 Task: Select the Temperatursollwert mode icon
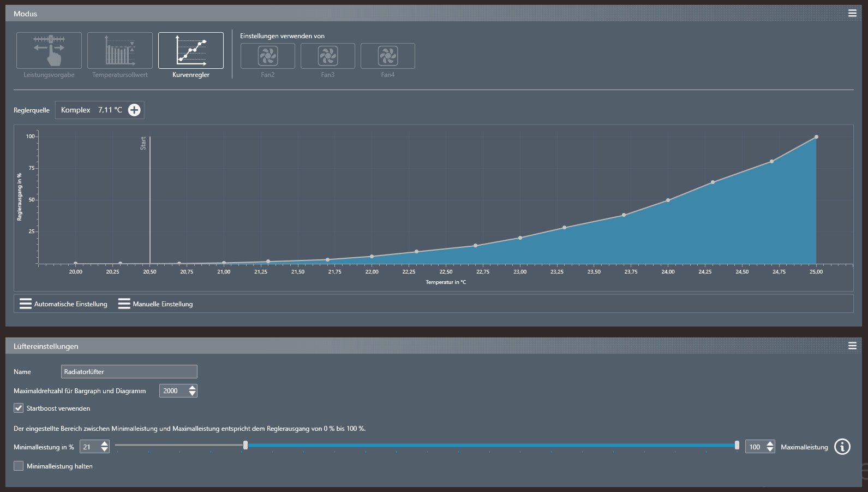[120, 50]
